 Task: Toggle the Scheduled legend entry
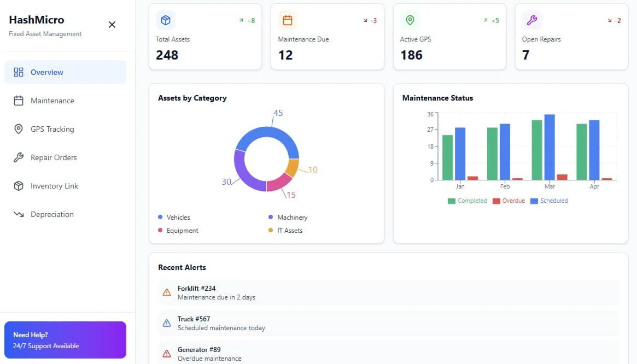(x=549, y=201)
